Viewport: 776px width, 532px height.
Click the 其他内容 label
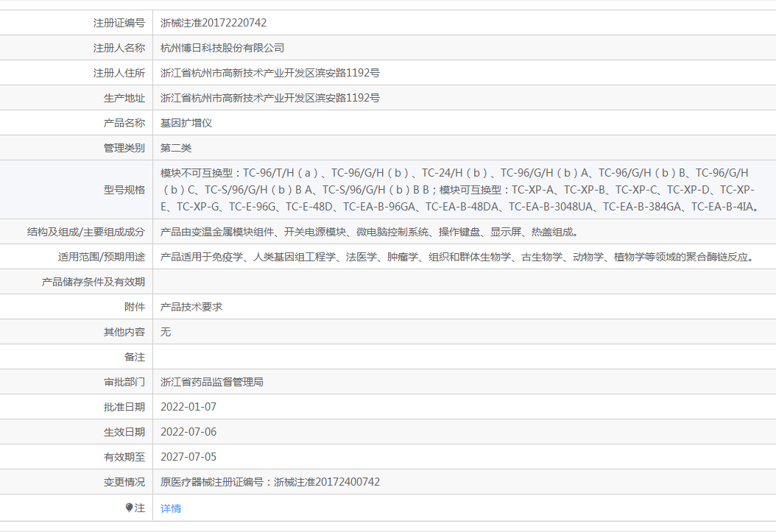(124, 333)
